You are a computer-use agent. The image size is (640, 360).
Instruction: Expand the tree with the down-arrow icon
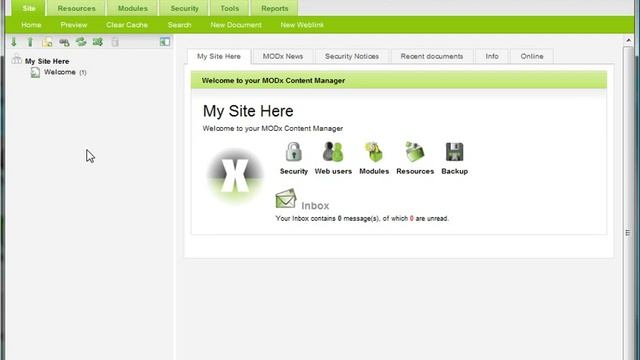tap(14, 42)
